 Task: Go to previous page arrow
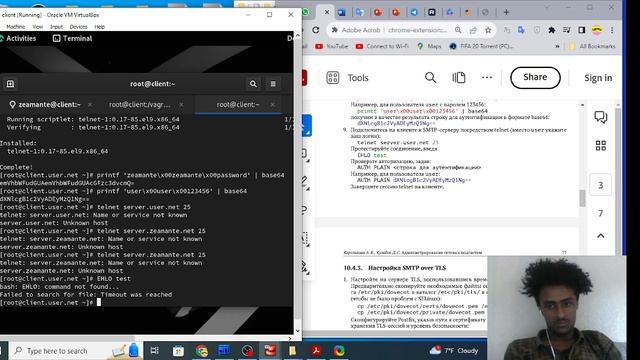pos(600,236)
